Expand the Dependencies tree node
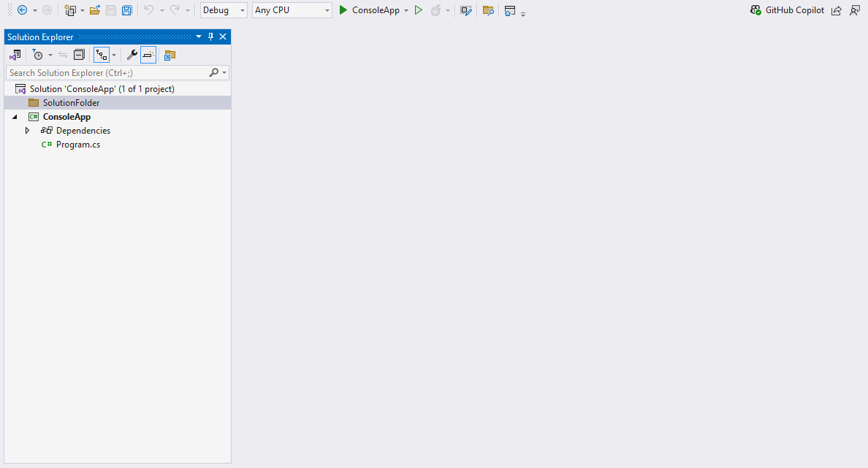 tap(28, 130)
